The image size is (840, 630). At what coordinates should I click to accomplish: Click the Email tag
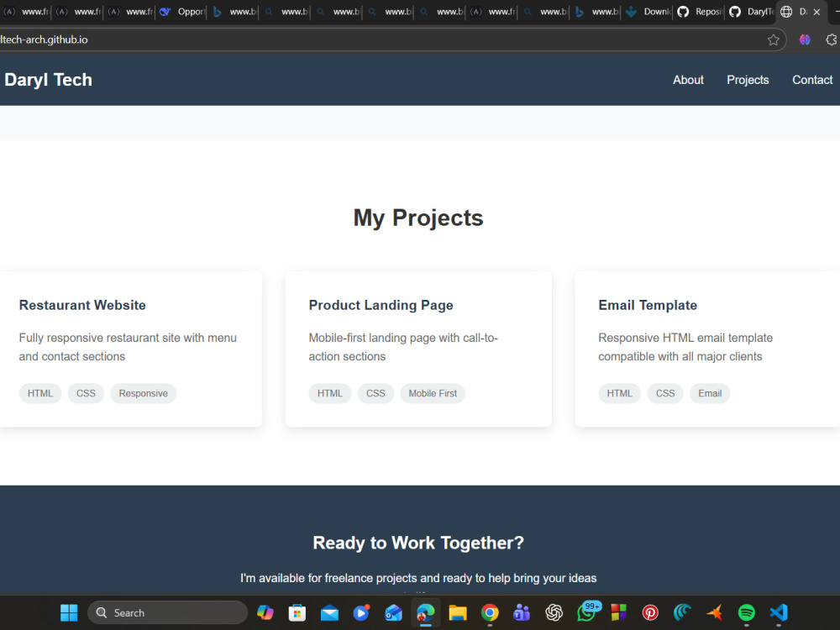click(710, 393)
